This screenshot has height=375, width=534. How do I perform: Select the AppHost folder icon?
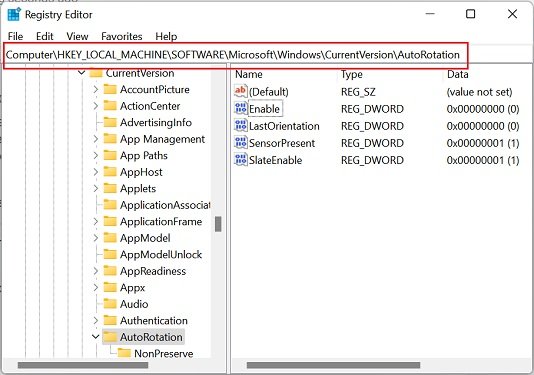110,172
